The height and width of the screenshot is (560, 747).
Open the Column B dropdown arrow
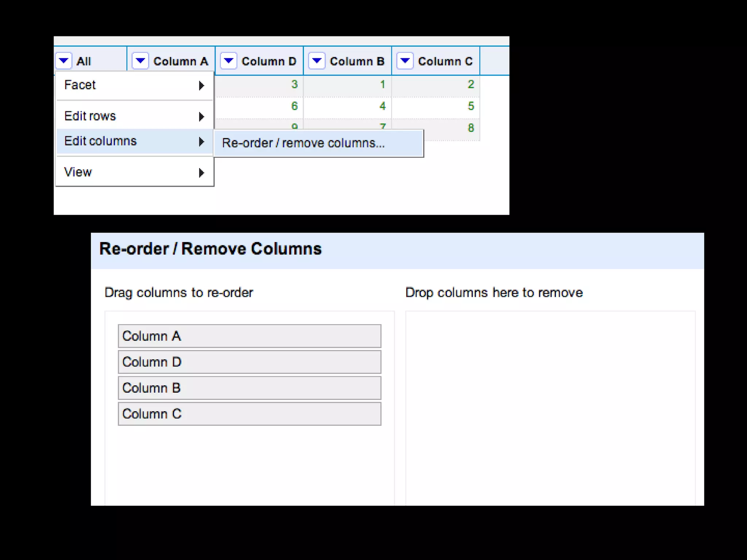pos(317,61)
